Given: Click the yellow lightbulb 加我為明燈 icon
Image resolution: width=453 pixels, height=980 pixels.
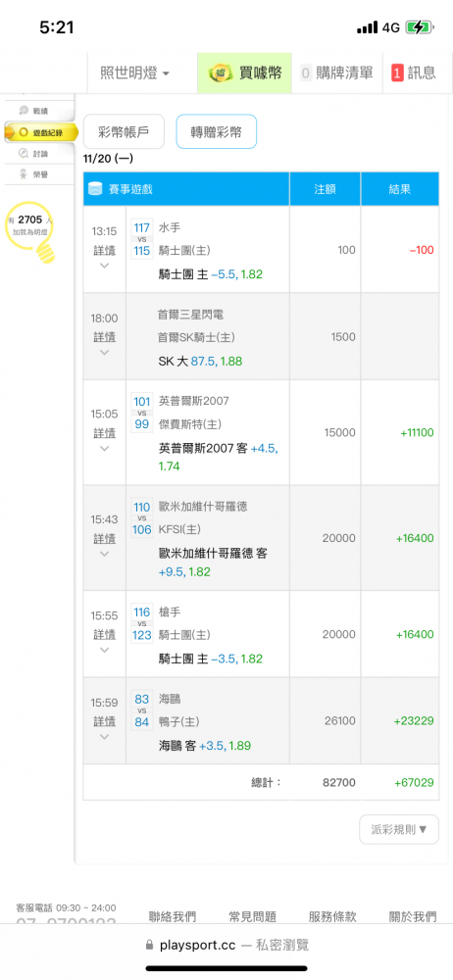Looking at the screenshot, I should [x=32, y=231].
